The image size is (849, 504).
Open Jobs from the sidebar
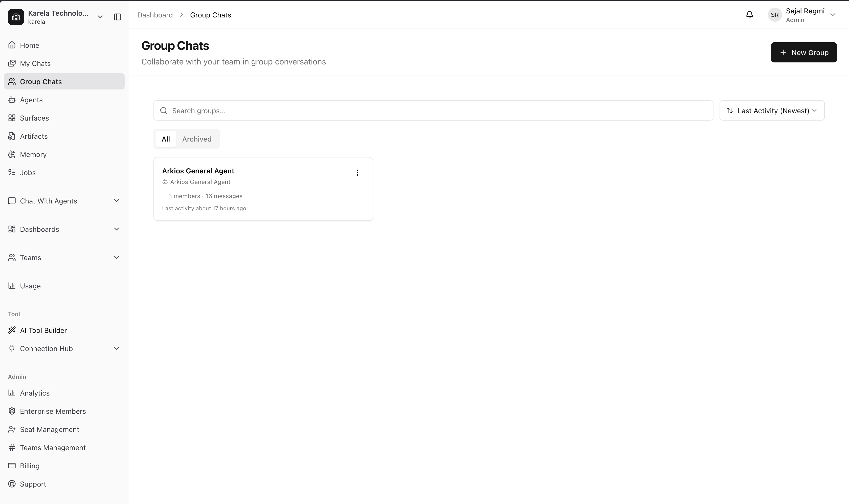(64, 173)
